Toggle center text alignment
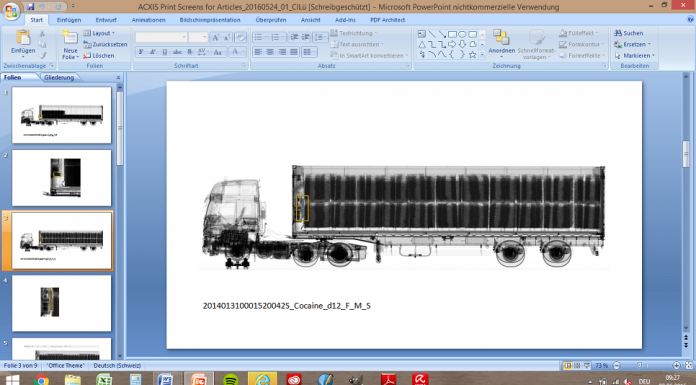This screenshot has width=696, height=385. click(x=270, y=52)
